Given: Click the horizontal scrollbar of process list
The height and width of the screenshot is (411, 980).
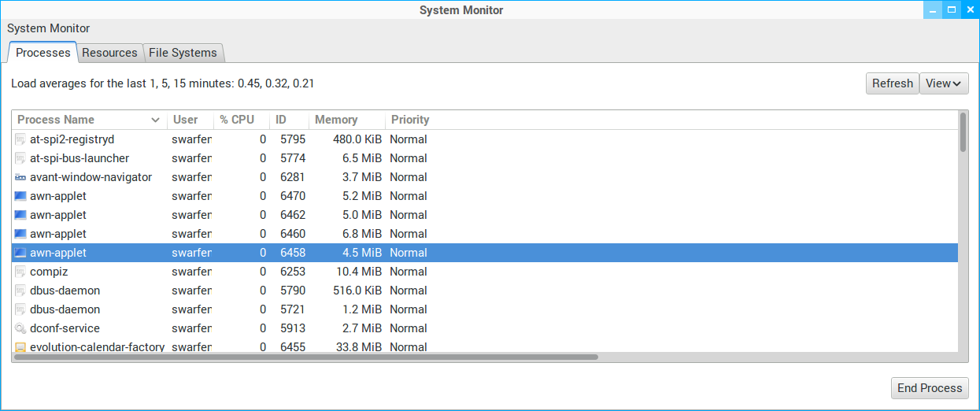Looking at the screenshot, I should pos(306,357).
